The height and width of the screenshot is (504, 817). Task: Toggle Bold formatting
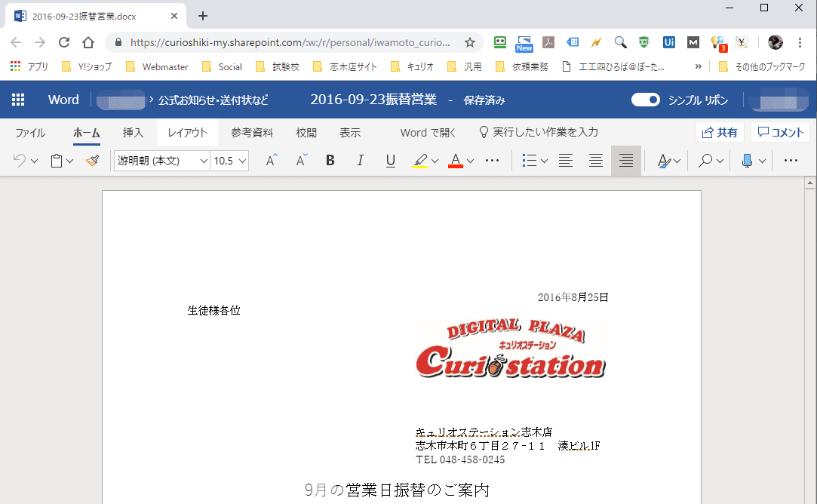pos(330,161)
